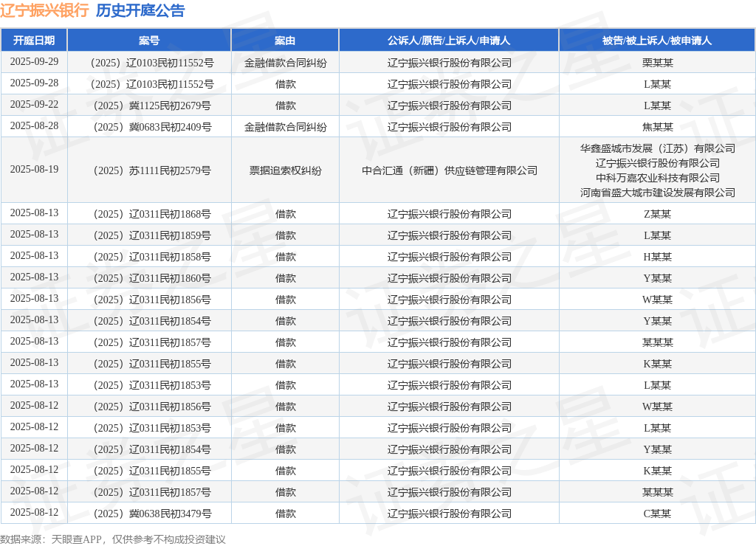This screenshot has height=546, width=756.
Task: Click the 2025-08-12 date beside 冀0638民初3479号
Action: tap(34, 512)
